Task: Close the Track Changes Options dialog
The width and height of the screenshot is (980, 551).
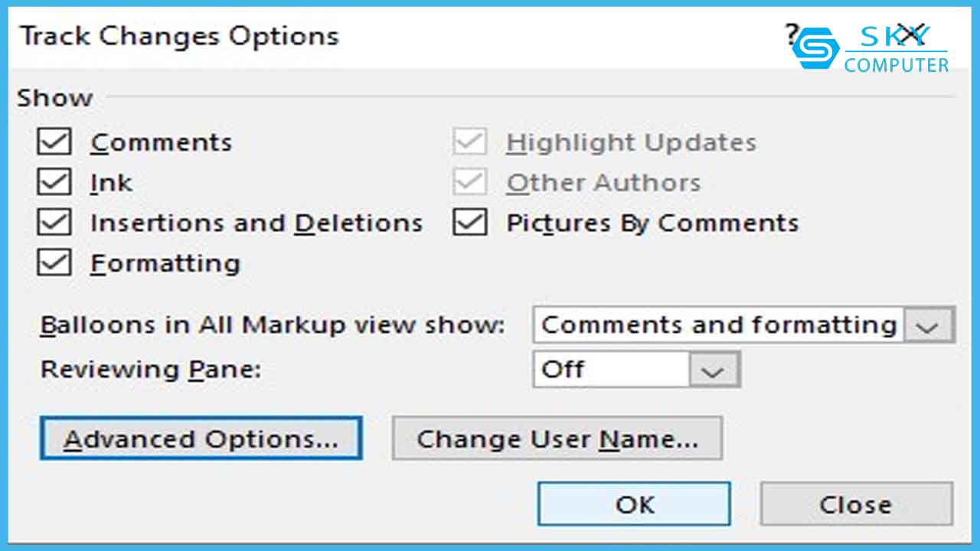Action: point(911,34)
